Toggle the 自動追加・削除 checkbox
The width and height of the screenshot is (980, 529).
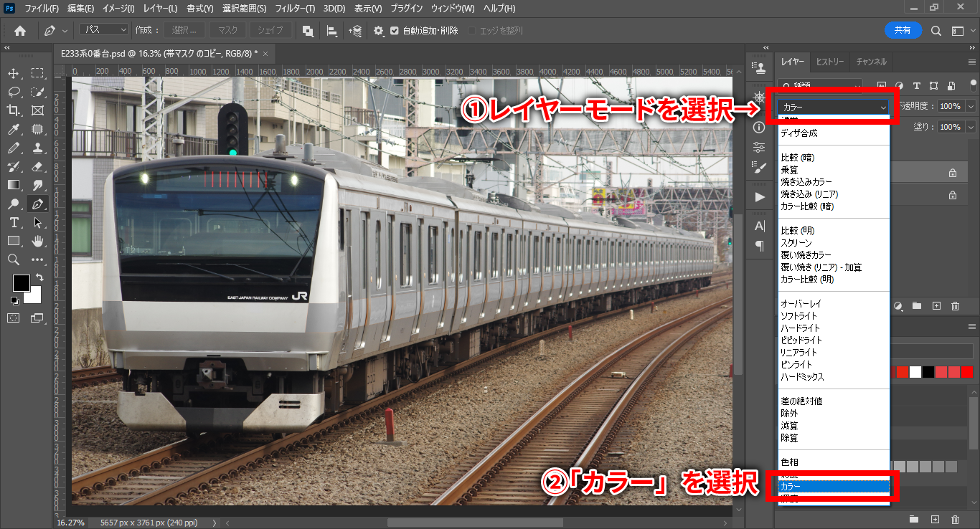395,31
